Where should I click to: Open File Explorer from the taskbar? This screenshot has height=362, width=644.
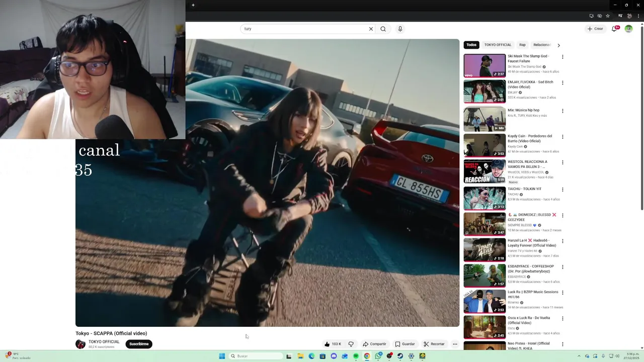click(x=300, y=356)
